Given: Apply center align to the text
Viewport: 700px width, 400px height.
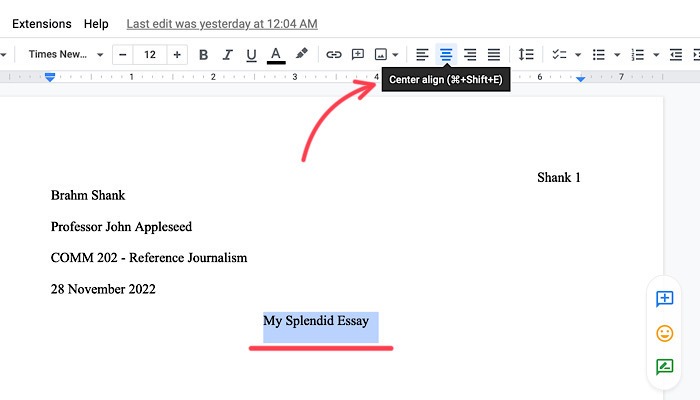Looking at the screenshot, I should pyautogui.click(x=446, y=54).
